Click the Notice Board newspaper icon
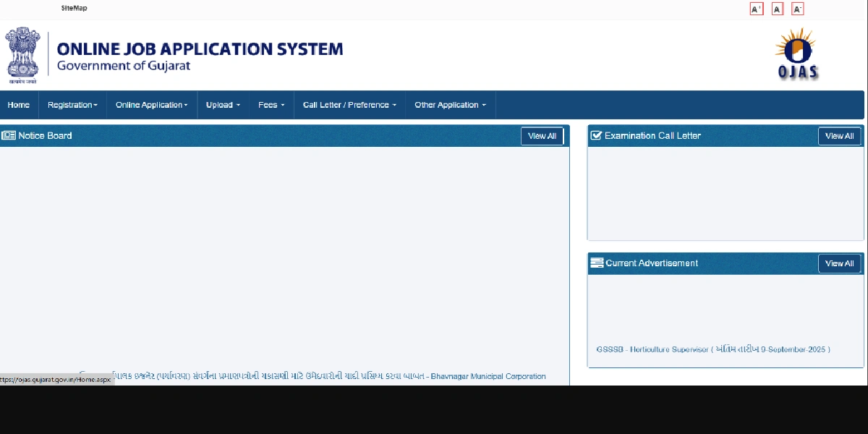Image resolution: width=868 pixels, height=434 pixels. pyautogui.click(x=9, y=136)
